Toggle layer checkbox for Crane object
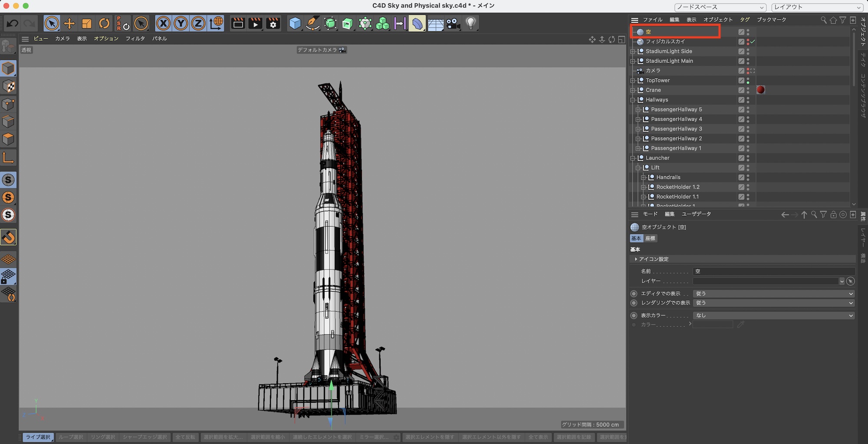868x444 pixels. (x=741, y=90)
